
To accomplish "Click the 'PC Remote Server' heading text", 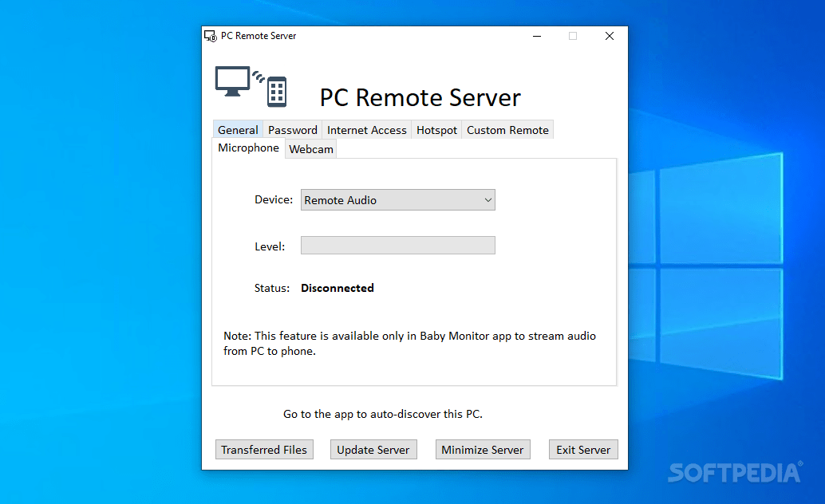I will click(x=420, y=98).
